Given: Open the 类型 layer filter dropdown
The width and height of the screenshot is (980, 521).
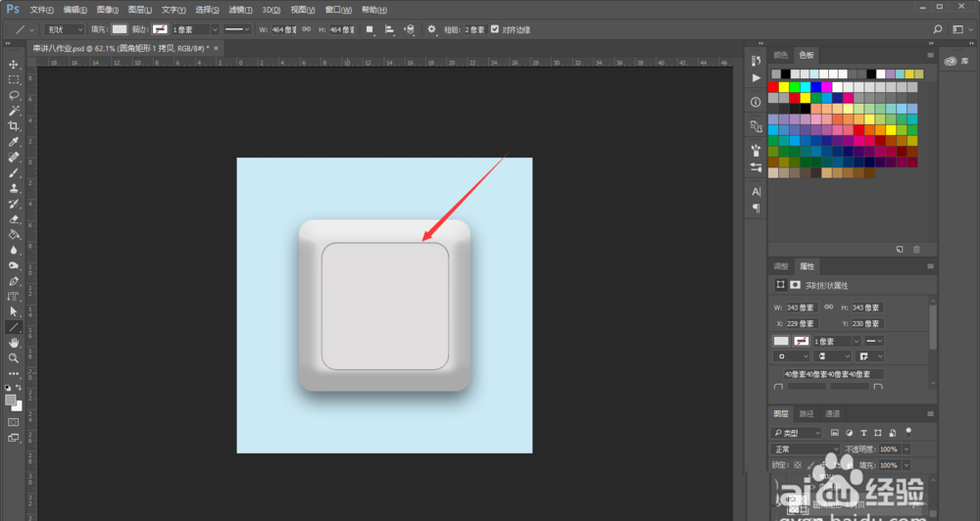Looking at the screenshot, I should click(798, 432).
